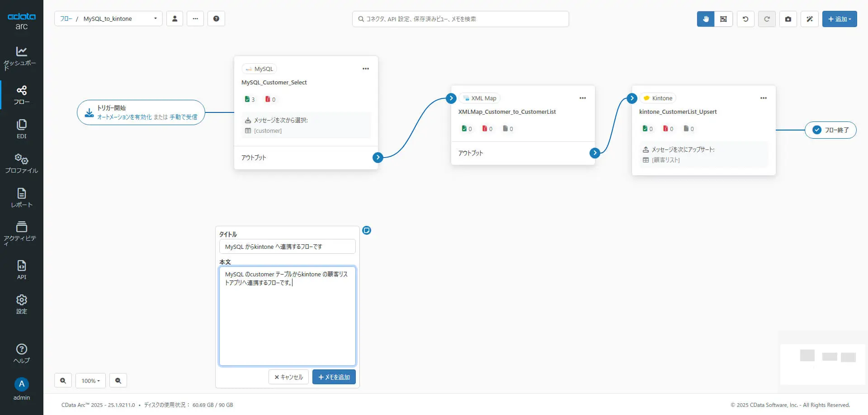Image resolution: width=868 pixels, height=415 pixels.
Task: Click the CData Arc logo
Action: (x=21, y=21)
